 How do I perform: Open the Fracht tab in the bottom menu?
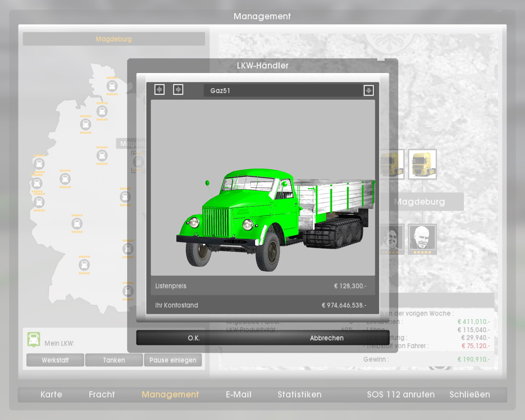102,395
